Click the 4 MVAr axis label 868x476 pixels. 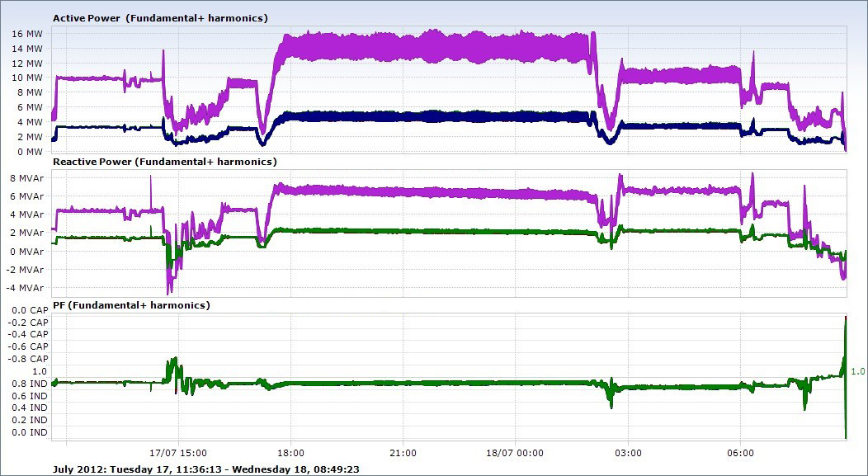click(x=26, y=214)
